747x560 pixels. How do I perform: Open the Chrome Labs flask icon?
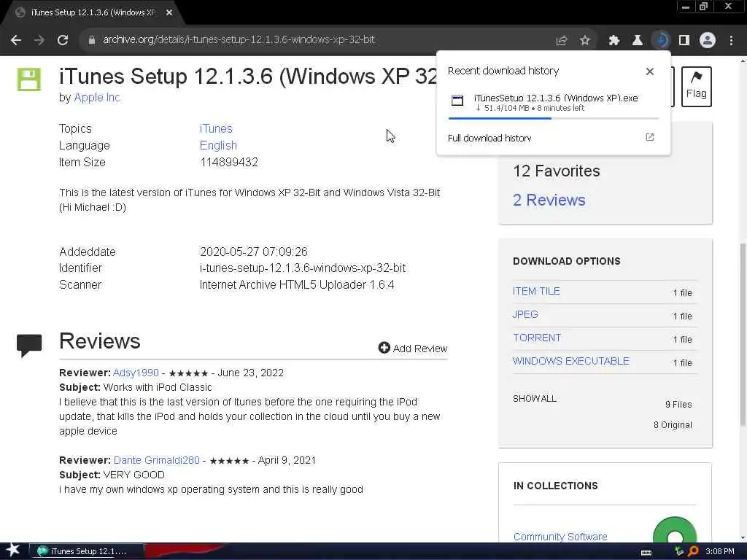click(x=637, y=41)
